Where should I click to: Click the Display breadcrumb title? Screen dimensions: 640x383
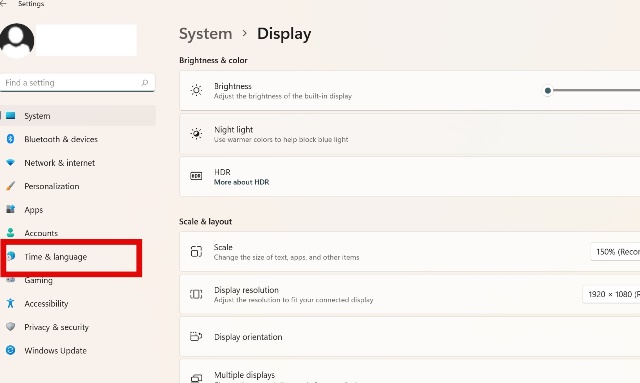point(284,33)
